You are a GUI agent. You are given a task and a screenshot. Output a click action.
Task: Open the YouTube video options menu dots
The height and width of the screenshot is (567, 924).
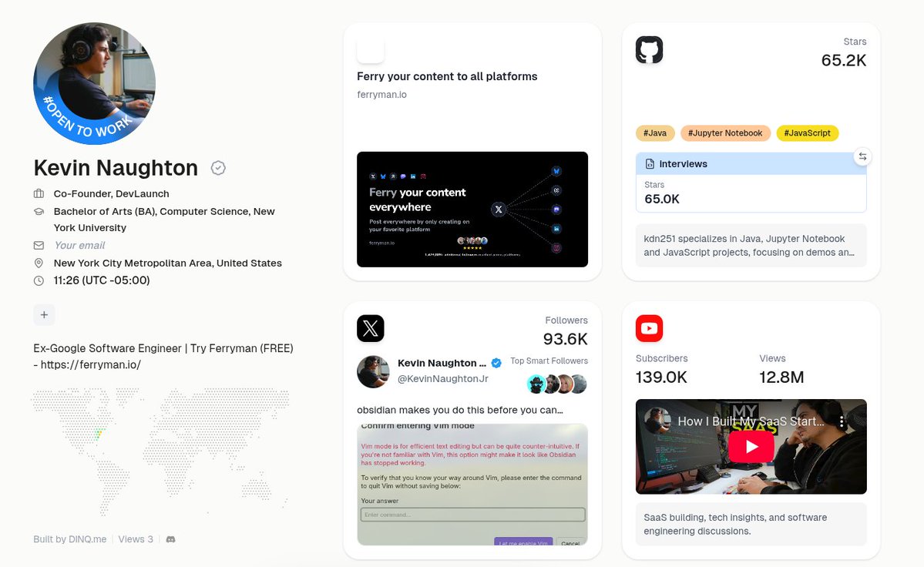(x=842, y=421)
